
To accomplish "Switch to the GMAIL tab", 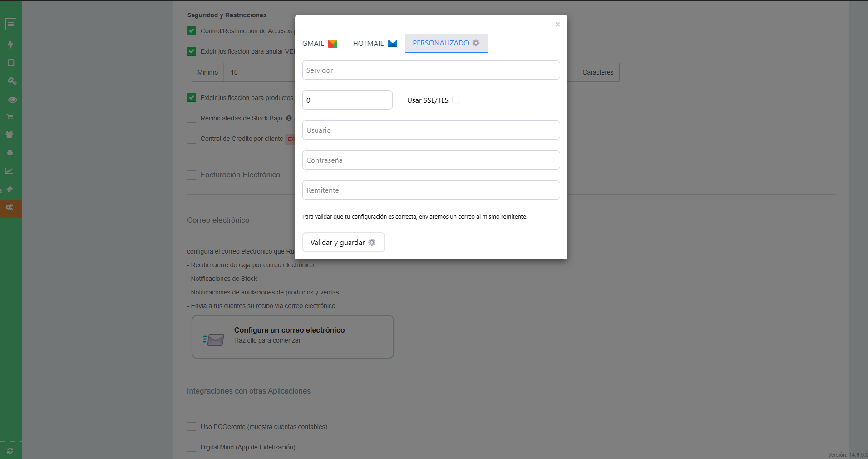I will pyautogui.click(x=320, y=43).
